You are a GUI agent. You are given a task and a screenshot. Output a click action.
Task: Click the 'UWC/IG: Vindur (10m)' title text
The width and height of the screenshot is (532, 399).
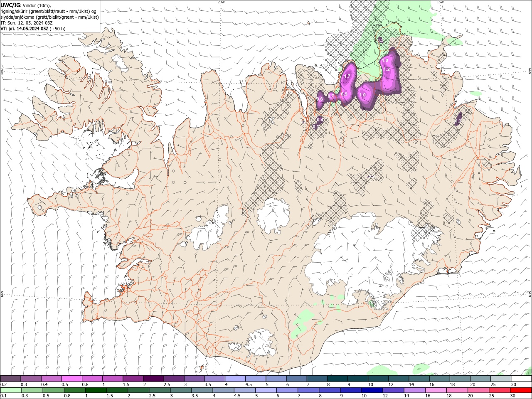(25, 5)
